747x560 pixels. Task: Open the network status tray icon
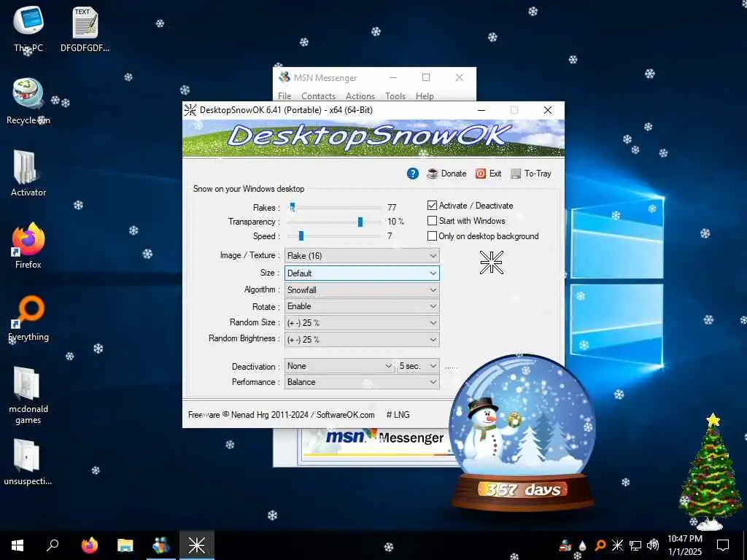coord(635,545)
